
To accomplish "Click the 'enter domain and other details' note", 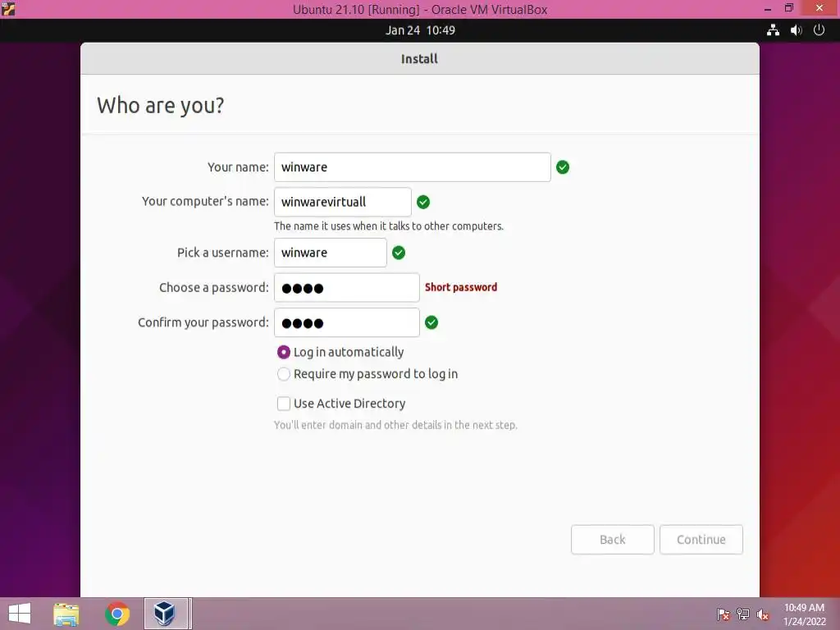I will [395, 425].
